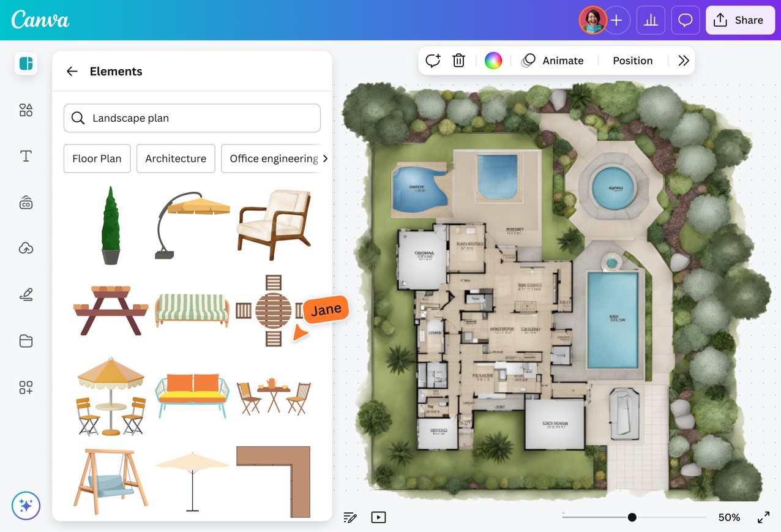Open the rainbow color picker

pos(493,61)
